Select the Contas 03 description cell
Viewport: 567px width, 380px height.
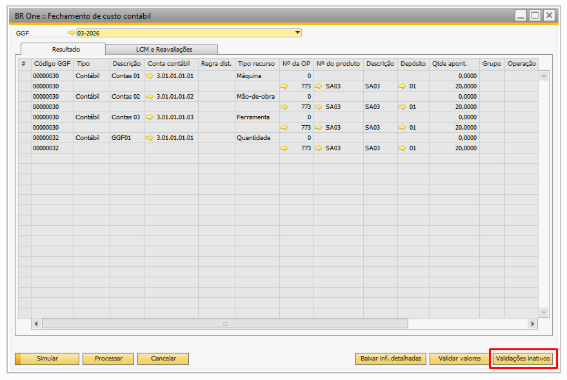[127, 117]
